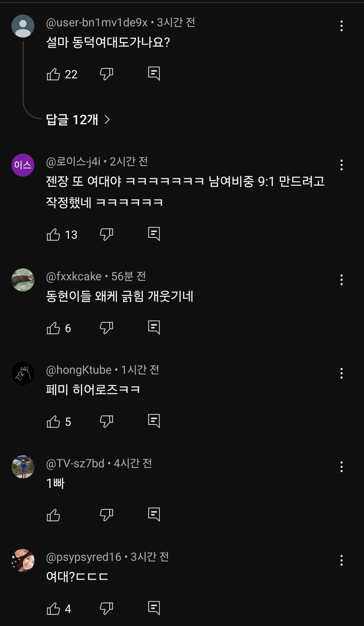Screen dimensions: 364x626
Task: Visit the @hongKtube channel link
Action: [x=79, y=370]
